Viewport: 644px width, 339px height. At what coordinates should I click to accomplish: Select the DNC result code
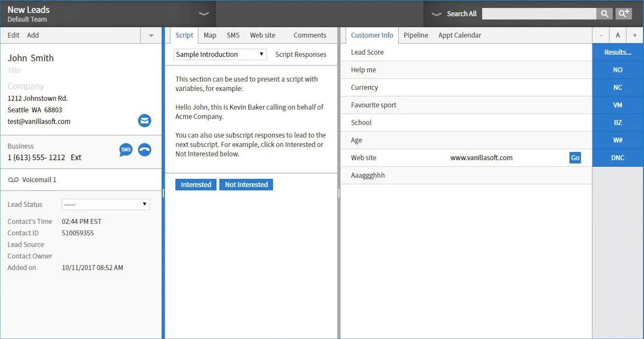click(x=618, y=158)
